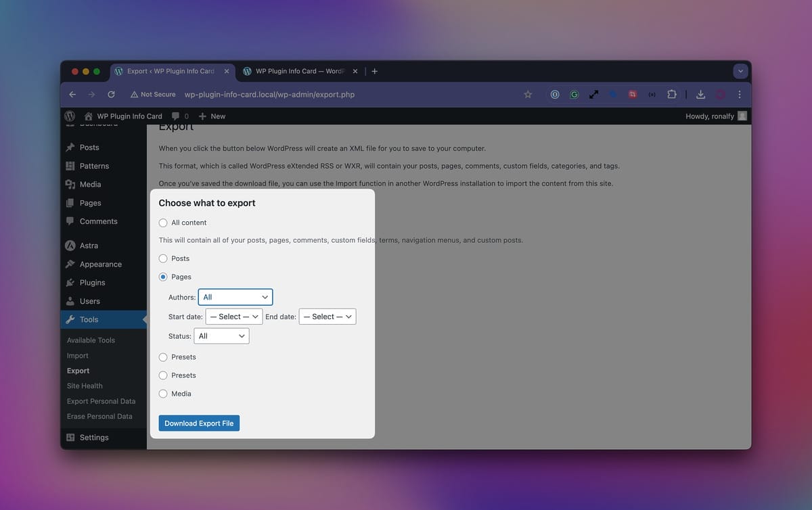
Task: Open the Plugins menu in sidebar
Action: coord(92,283)
